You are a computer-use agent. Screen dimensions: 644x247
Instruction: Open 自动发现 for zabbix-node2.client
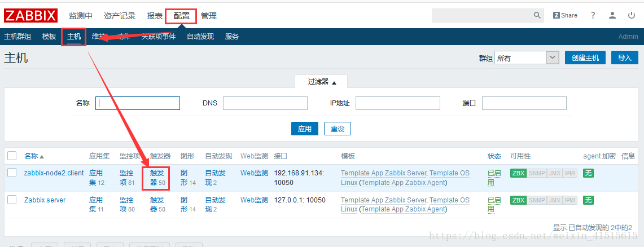(x=215, y=177)
